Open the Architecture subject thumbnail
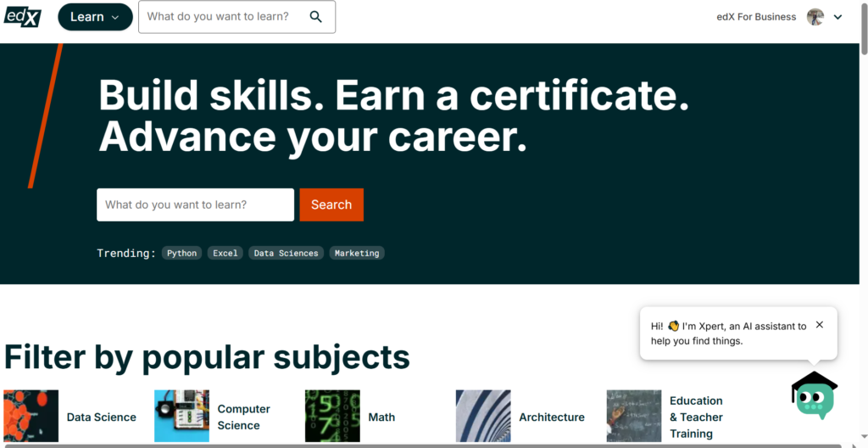Viewport: 868px width, 448px height. (x=483, y=416)
